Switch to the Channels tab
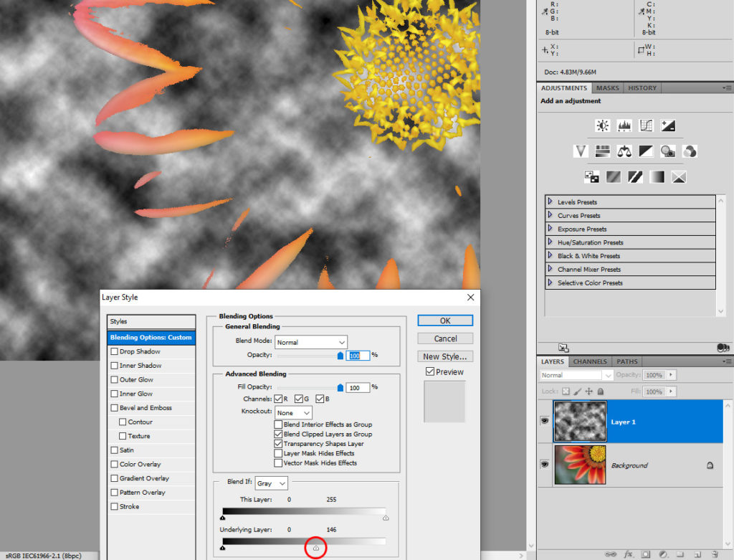 pos(589,361)
